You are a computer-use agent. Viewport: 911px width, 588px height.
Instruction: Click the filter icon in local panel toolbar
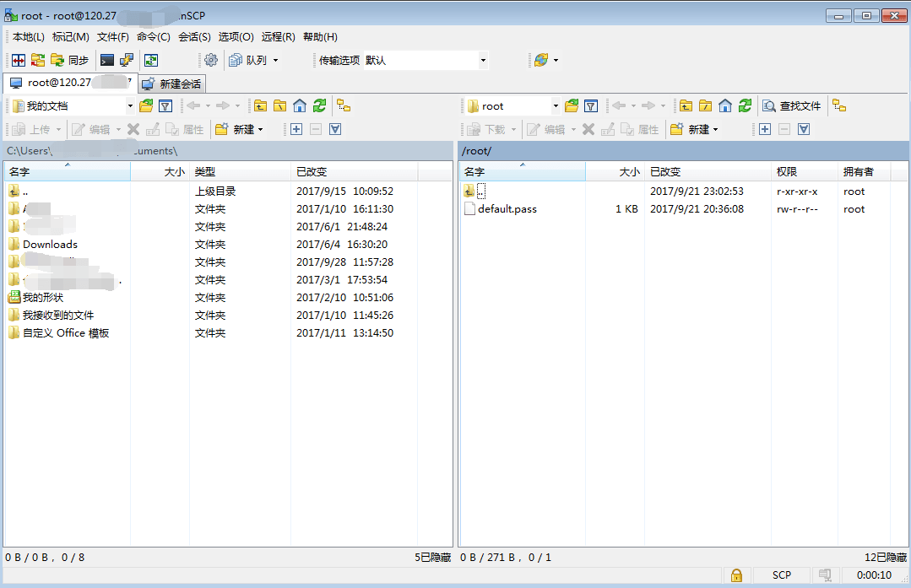pyautogui.click(x=165, y=106)
